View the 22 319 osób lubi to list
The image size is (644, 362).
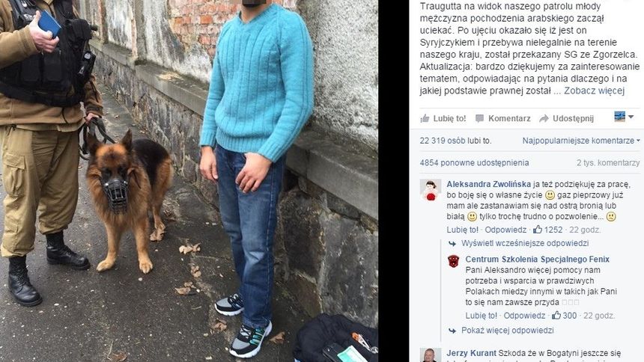pos(455,141)
